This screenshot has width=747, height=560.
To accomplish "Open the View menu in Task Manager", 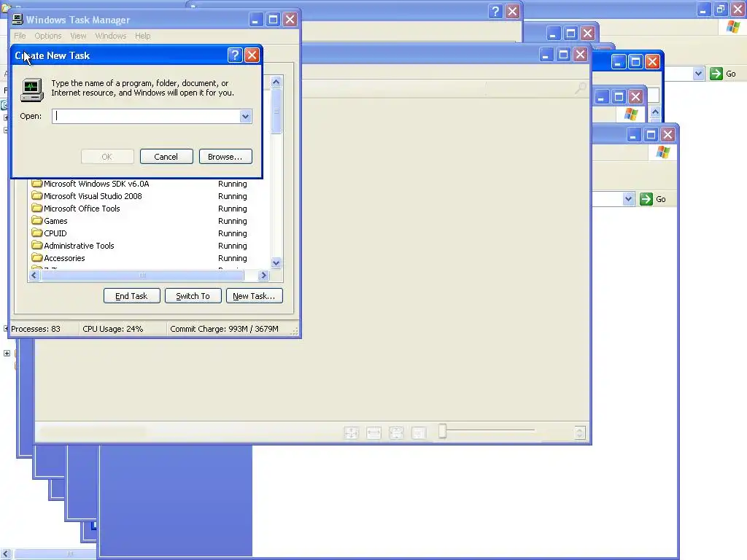I will [x=78, y=36].
